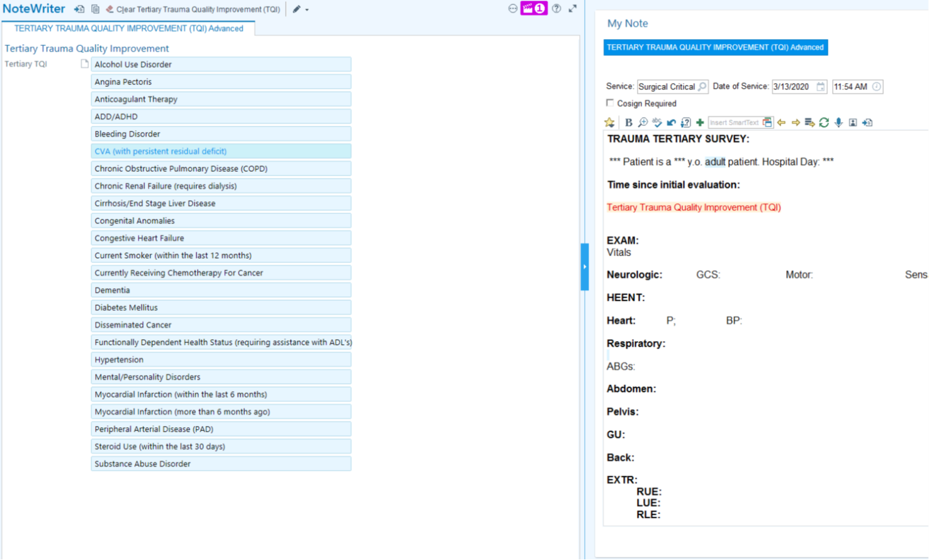Check the Cosign Required checkbox
Viewport: 929px width, 560px height.
coord(610,103)
